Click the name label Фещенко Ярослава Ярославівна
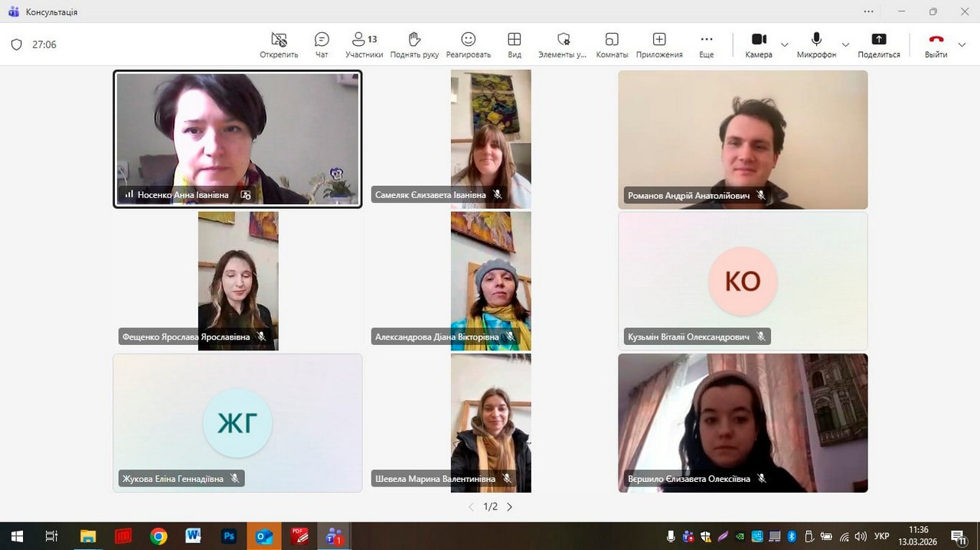The width and height of the screenshot is (980, 550). click(186, 337)
